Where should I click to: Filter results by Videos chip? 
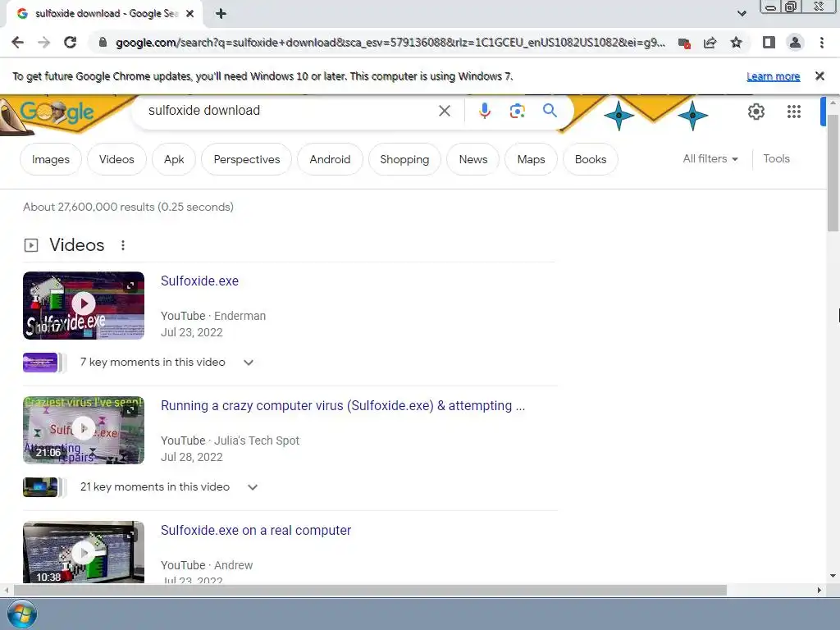[116, 159]
